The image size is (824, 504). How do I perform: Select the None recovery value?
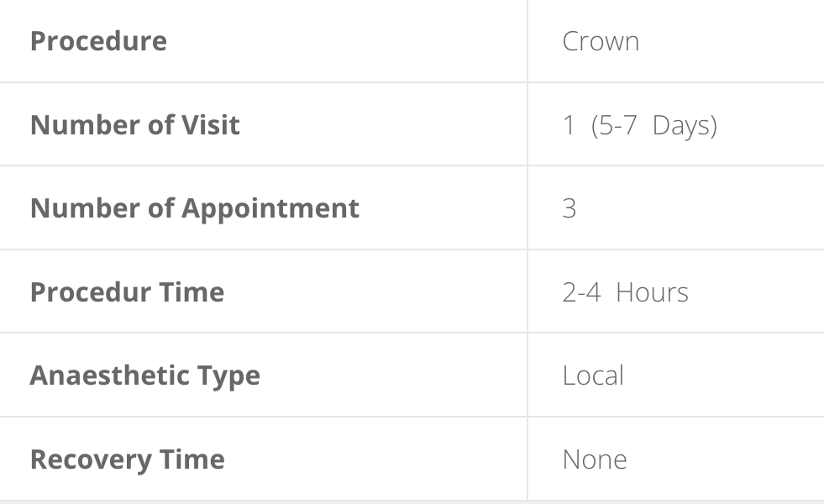pos(595,459)
